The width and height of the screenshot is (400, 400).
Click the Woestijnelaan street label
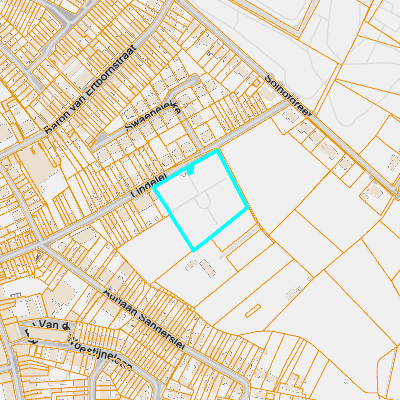pyautogui.click(x=100, y=354)
